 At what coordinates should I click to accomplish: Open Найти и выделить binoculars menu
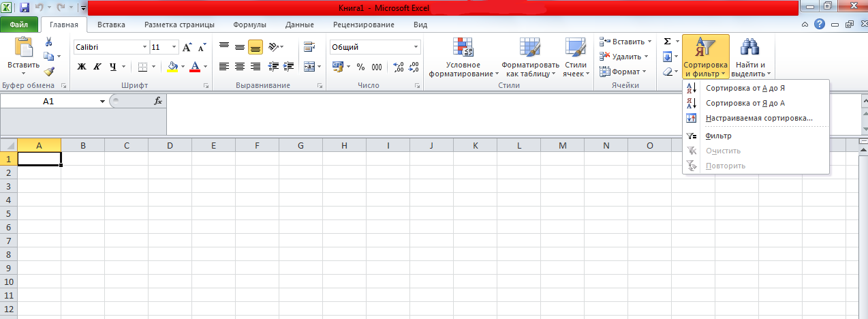click(751, 57)
